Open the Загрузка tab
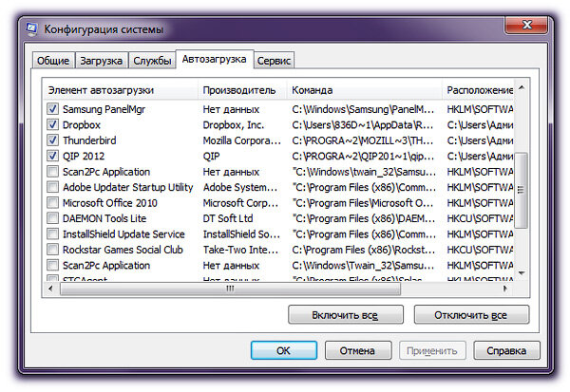Viewport: 570px width, 392px height. coord(102,61)
